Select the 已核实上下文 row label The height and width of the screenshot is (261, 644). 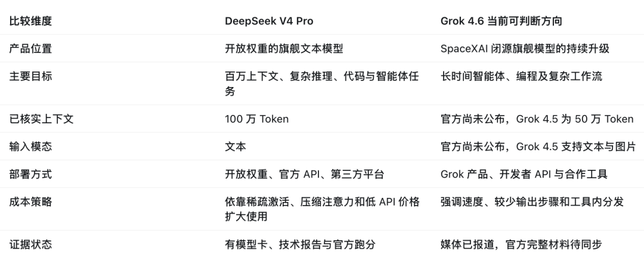(41, 119)
